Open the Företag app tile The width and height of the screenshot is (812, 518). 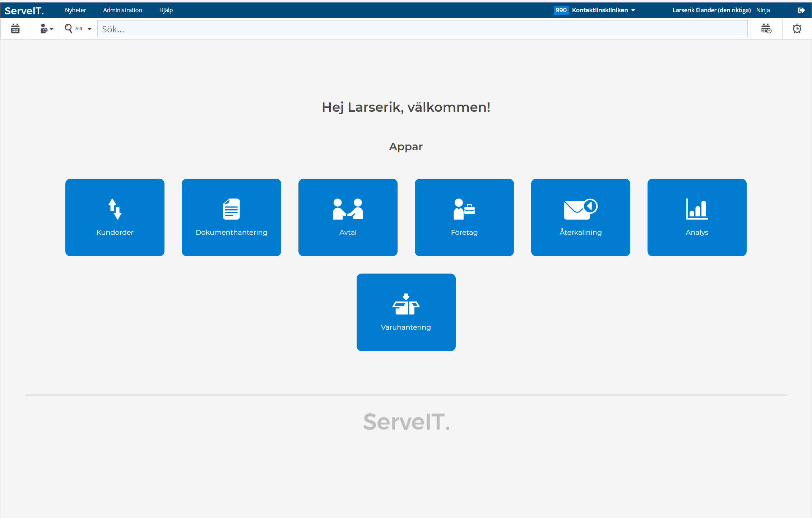click(x=464, y=217)
